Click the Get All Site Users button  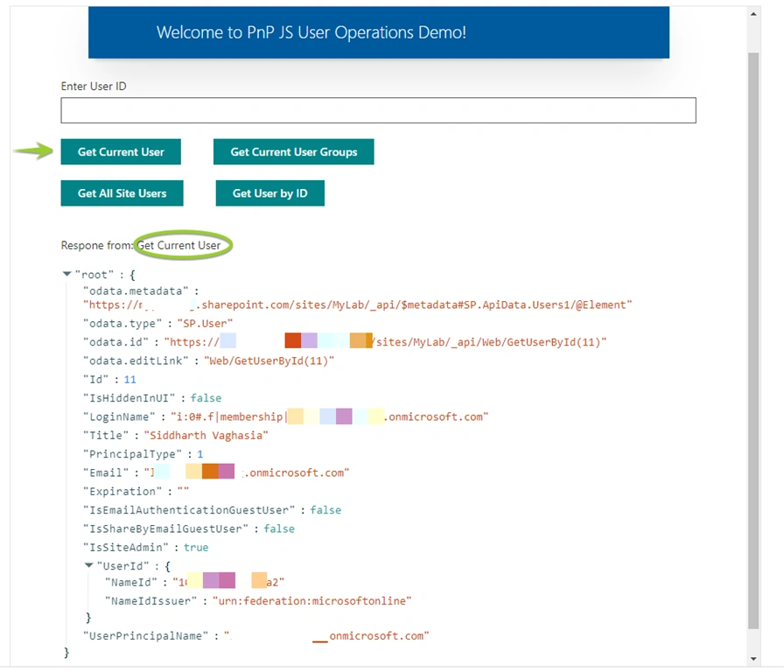tap(122, 193)
